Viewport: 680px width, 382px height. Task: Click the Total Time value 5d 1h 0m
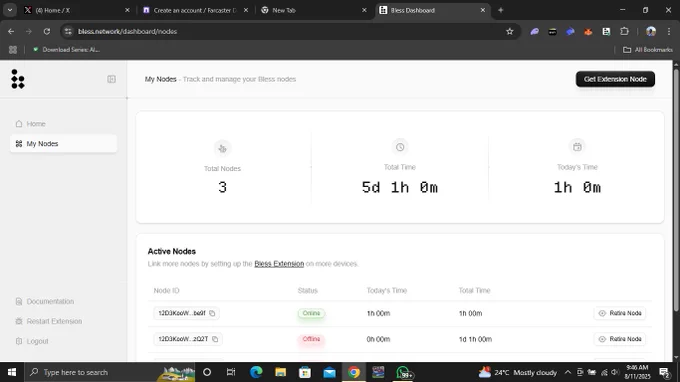pos(400,187)
